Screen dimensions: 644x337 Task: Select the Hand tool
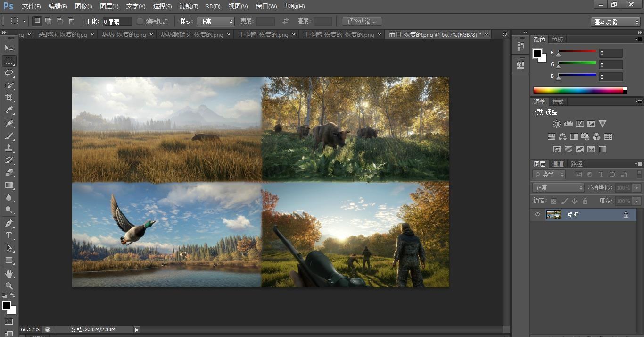tap(9, 273)
